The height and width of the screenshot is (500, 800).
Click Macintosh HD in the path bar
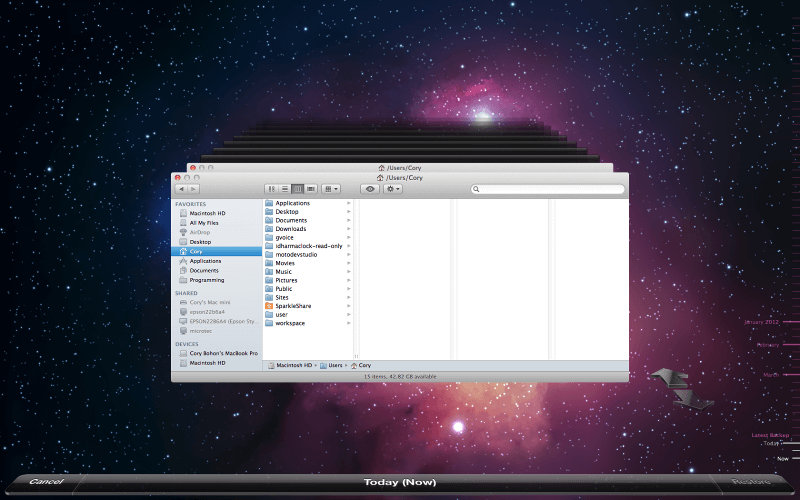click(293, 366)
